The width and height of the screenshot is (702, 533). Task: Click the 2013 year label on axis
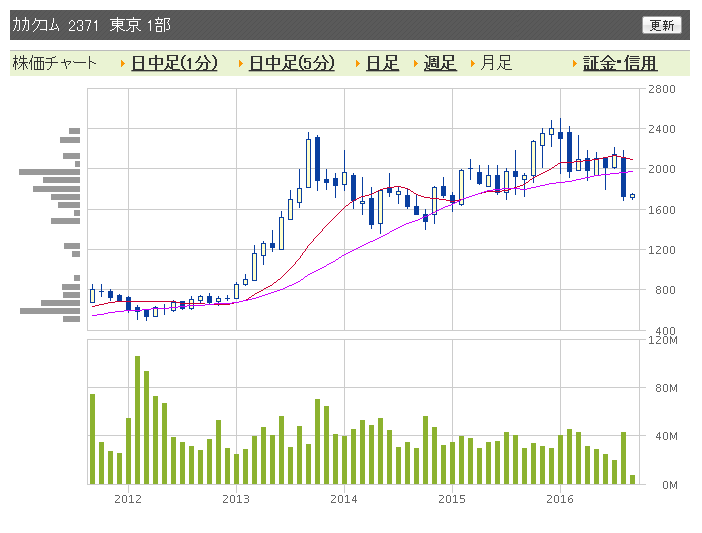coord(236,499)
